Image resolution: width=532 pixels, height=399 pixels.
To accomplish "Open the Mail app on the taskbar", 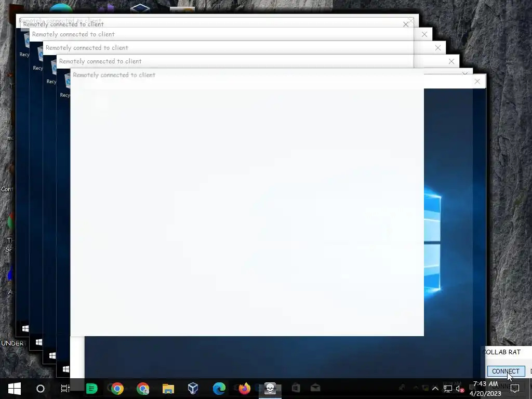I will click(315, 388).
